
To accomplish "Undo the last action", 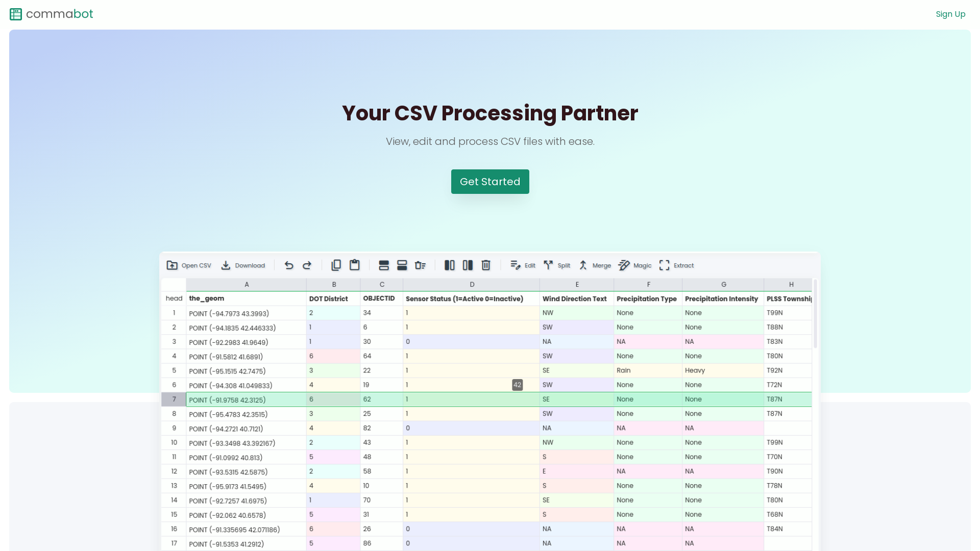I will click(289, 265).
